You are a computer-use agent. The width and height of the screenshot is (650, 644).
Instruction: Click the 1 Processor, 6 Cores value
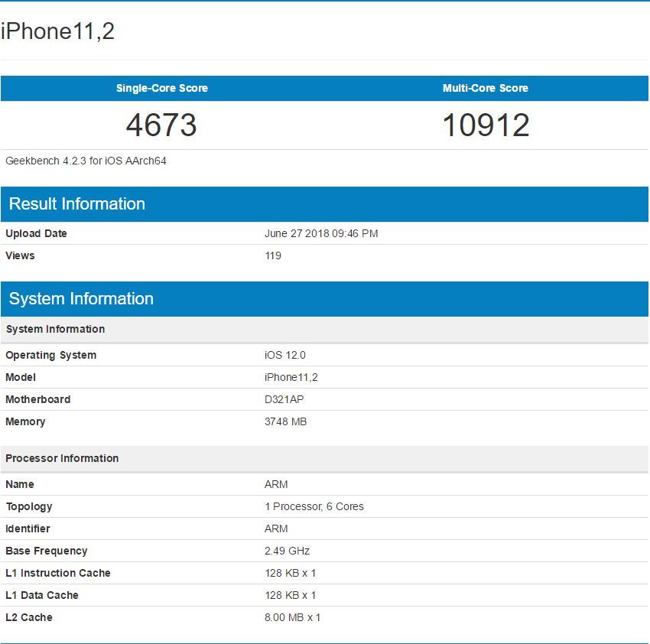click(x=314, y=507)
